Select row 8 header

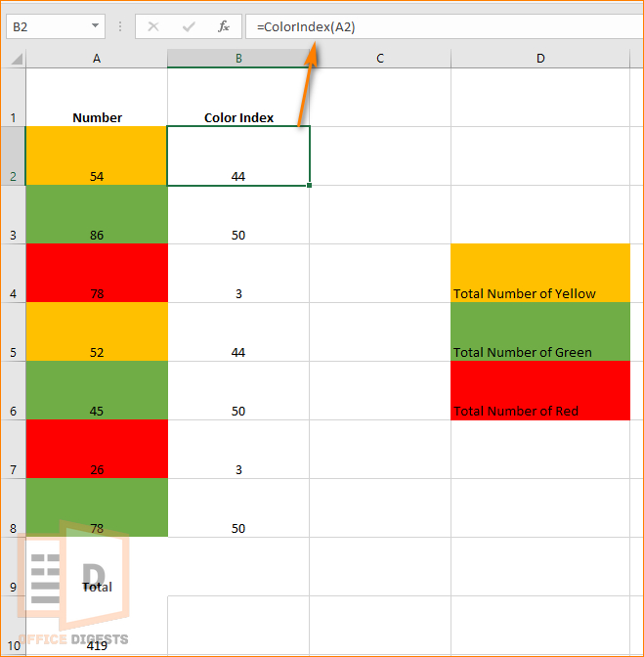pos(14,507)
